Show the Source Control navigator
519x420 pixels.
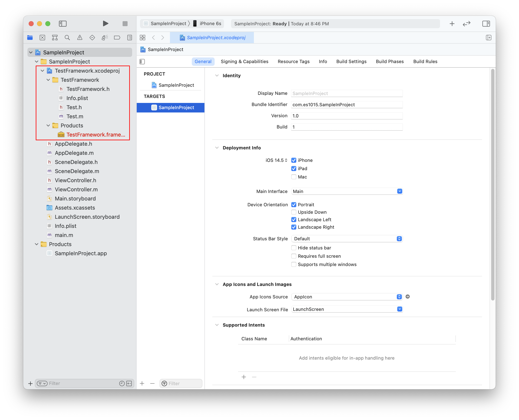coord(42,38)
